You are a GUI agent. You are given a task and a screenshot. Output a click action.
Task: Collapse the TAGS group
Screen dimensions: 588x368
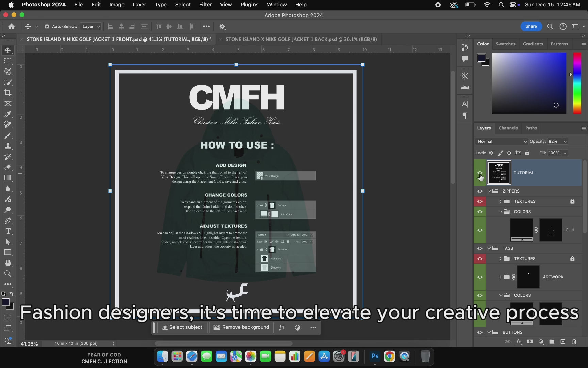click(x=489, y=248)
